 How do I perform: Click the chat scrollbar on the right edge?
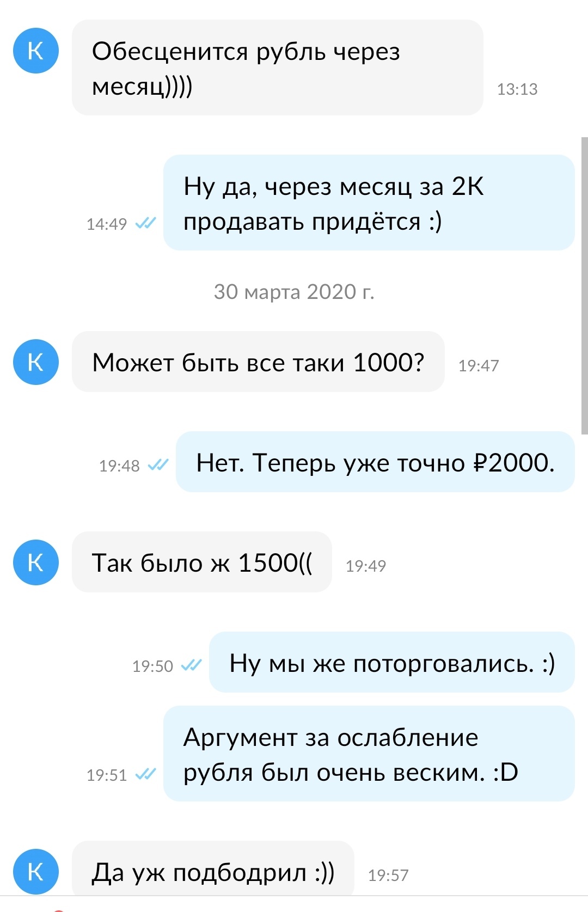tap(584, 285)
